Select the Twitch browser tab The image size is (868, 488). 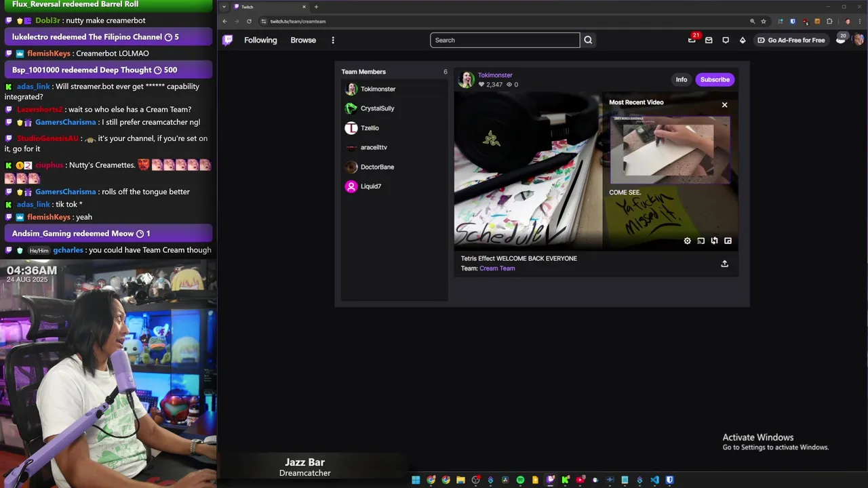(x=270, y=7)
